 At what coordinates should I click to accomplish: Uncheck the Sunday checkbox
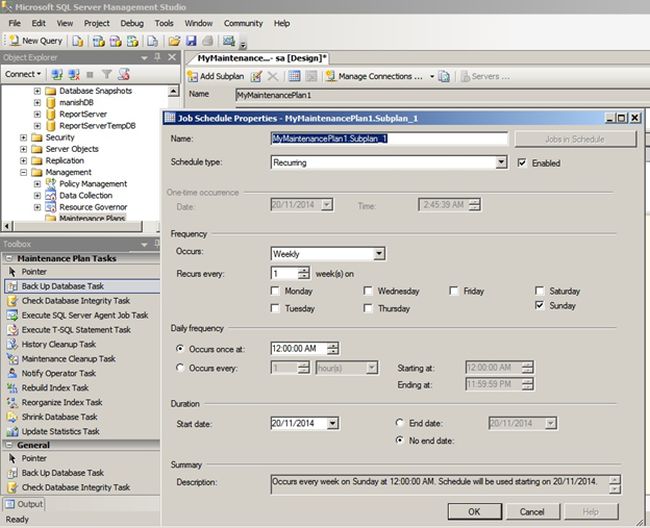541,306
